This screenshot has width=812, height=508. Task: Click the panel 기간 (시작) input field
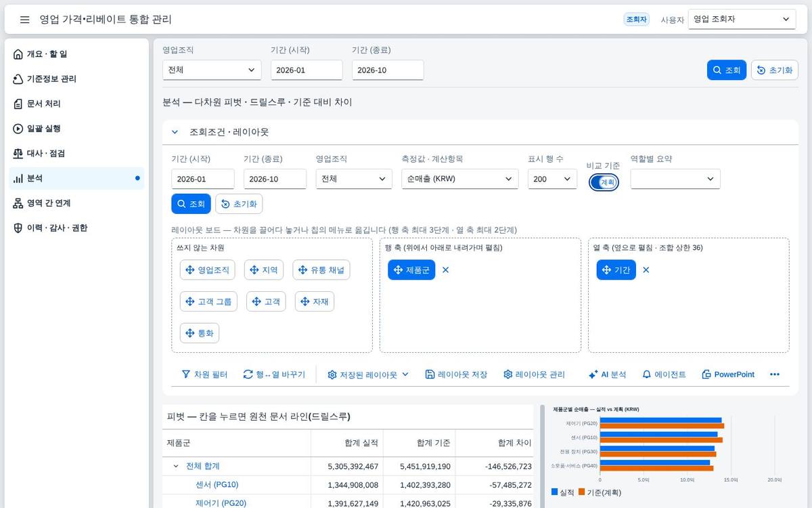pos(203,179)
